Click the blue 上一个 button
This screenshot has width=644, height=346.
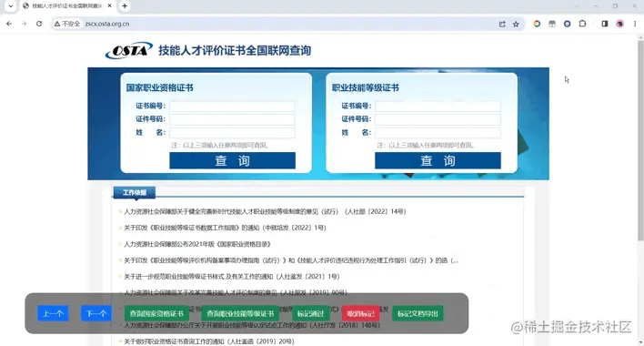pyautogui.click(x=53, y=313)
